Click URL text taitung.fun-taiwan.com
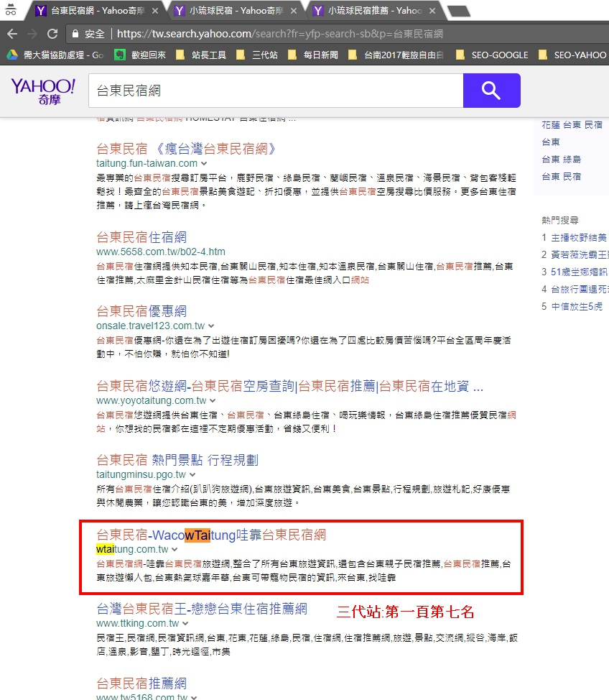 [147, 163]
